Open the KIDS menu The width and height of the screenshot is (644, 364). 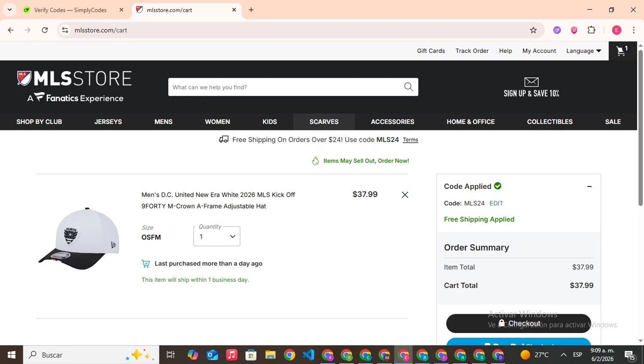270,122
